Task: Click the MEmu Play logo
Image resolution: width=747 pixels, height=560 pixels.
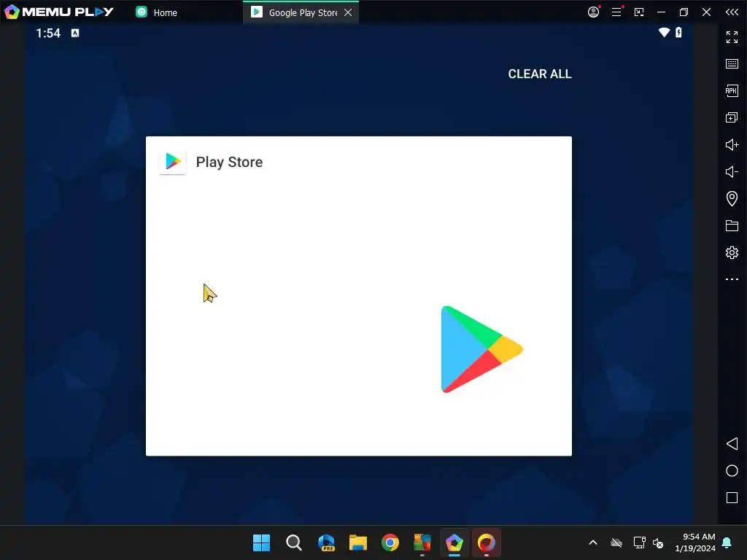Action: (x=59, y=12)
